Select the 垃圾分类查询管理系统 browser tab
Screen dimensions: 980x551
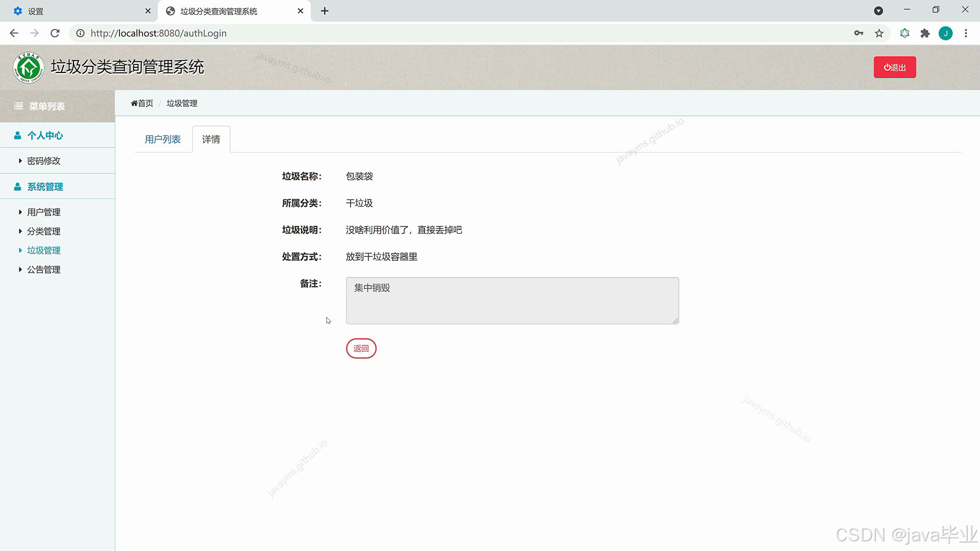pos(235,11)
